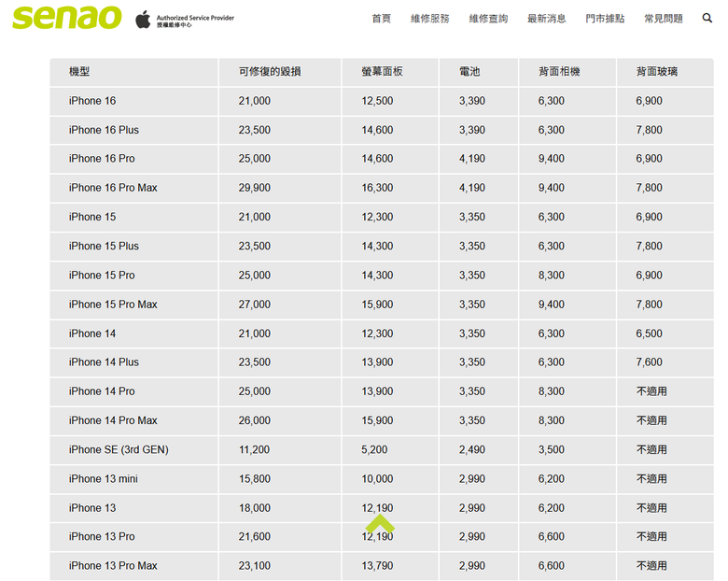Click the 6,500 back glass price
The image size is (728, 581).
tap(649, 333)
